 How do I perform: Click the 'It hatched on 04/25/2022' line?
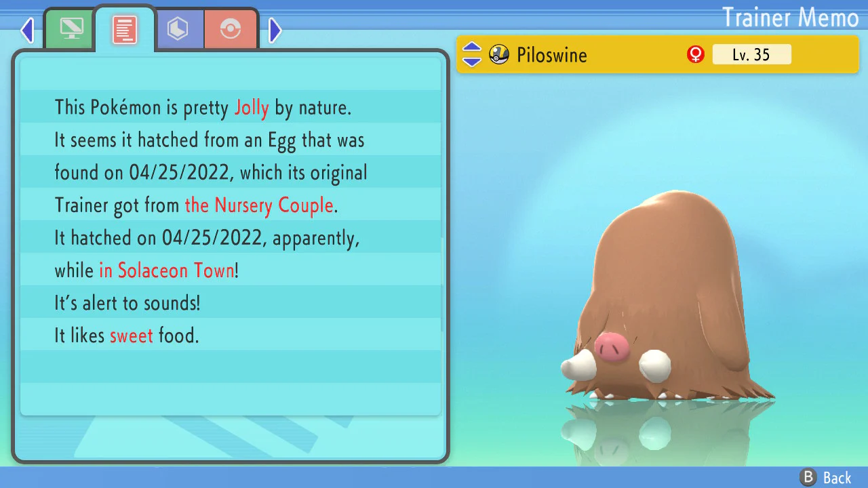point(207,238)
